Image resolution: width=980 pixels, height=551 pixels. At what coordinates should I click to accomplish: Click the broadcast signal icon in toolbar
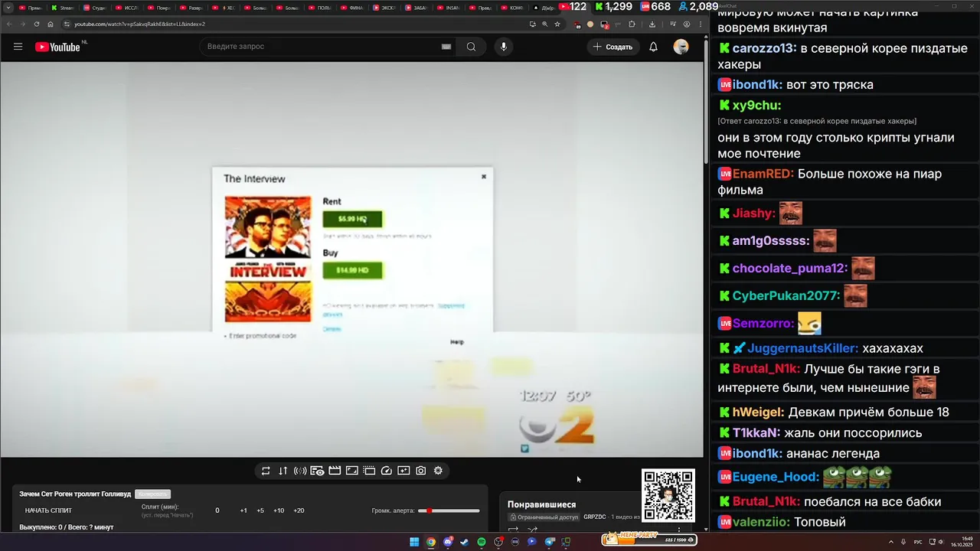coord(300,471)
